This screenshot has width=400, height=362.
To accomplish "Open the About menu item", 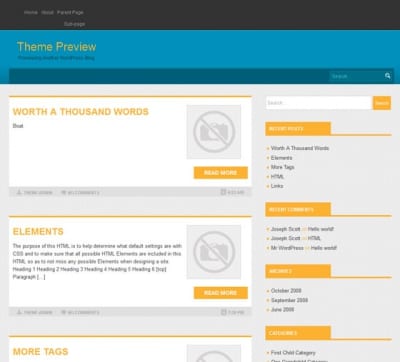I will point(47,12).
